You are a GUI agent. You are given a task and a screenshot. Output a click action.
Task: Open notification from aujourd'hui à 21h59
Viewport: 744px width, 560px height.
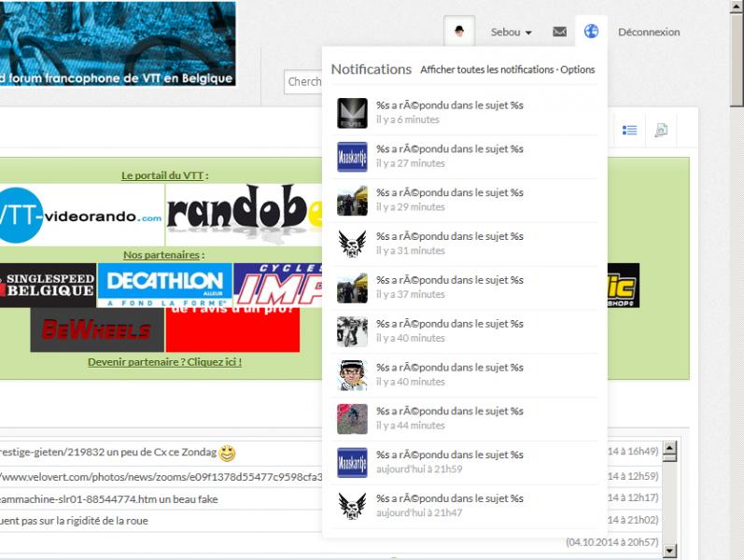[464, 462]
